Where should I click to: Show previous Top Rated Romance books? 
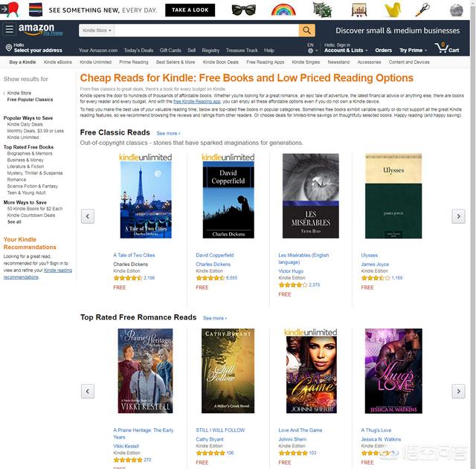(x=88, y=391)
